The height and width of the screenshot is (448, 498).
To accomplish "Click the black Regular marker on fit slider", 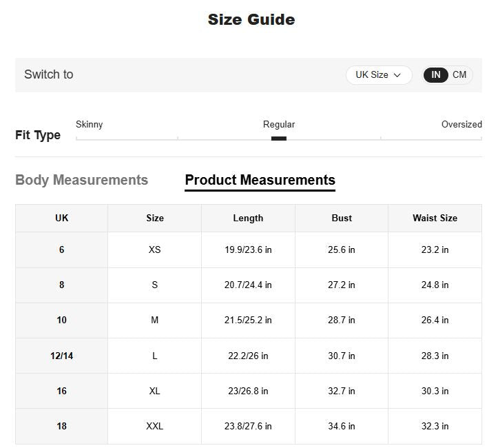I will pos(278,139).
